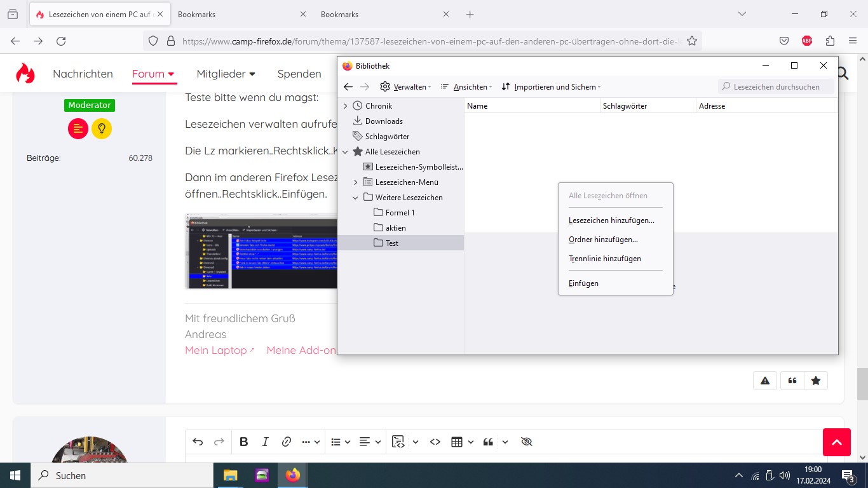The width and height of the screenshot is (868, 488).
Task: Open the extensions puzzle icon
Action: pos(830,41)
